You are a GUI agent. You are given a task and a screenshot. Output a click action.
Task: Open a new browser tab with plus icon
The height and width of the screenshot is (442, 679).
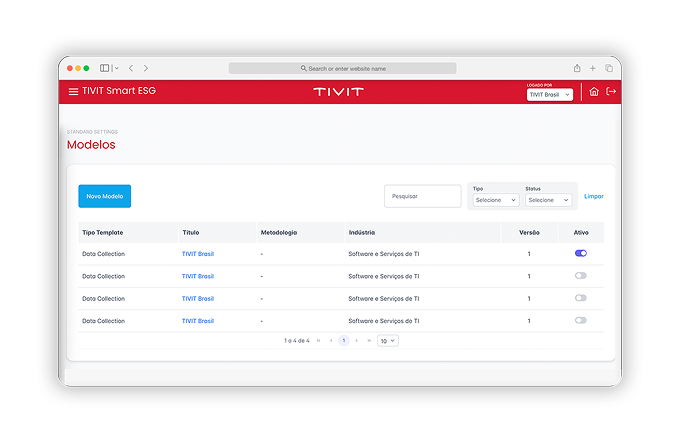click(x=593, y=68)
